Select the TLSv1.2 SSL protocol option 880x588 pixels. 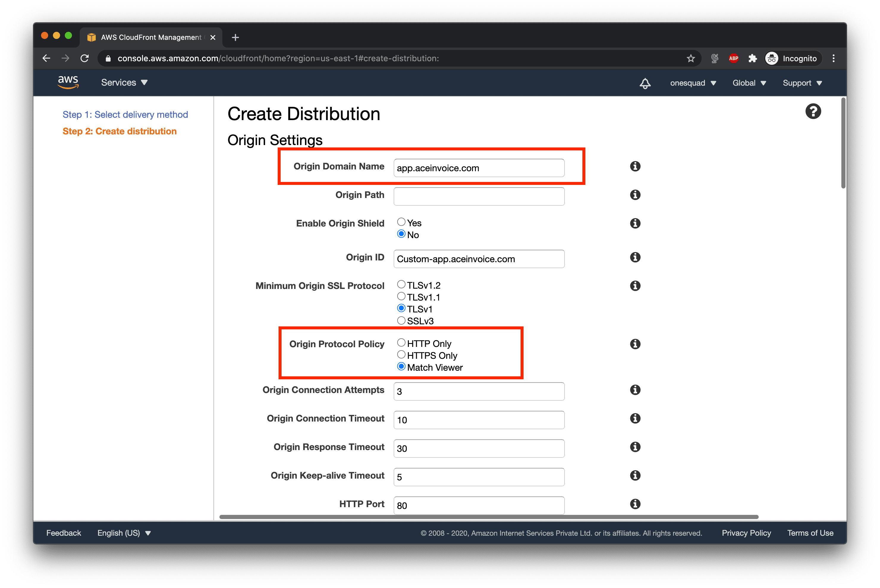401,284
